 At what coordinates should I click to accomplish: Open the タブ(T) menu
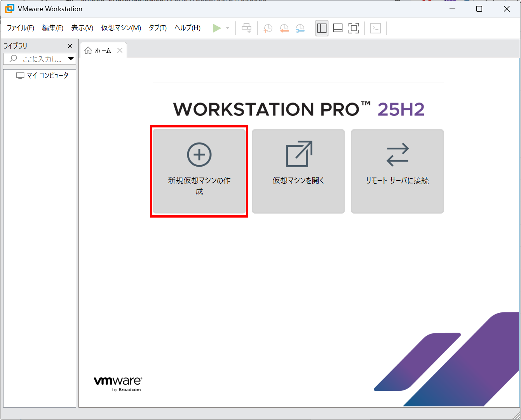pyautogui.click(x=157, y=28)
